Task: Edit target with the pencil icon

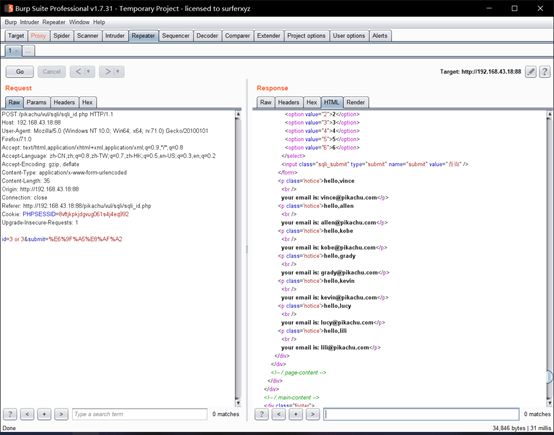Action: [531, 72]
